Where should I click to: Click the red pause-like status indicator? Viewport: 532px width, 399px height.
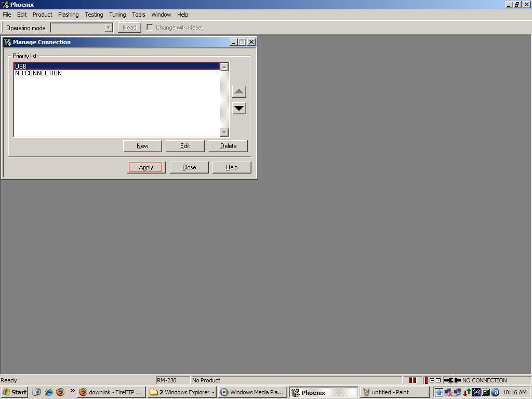click(x=412, y=380)
